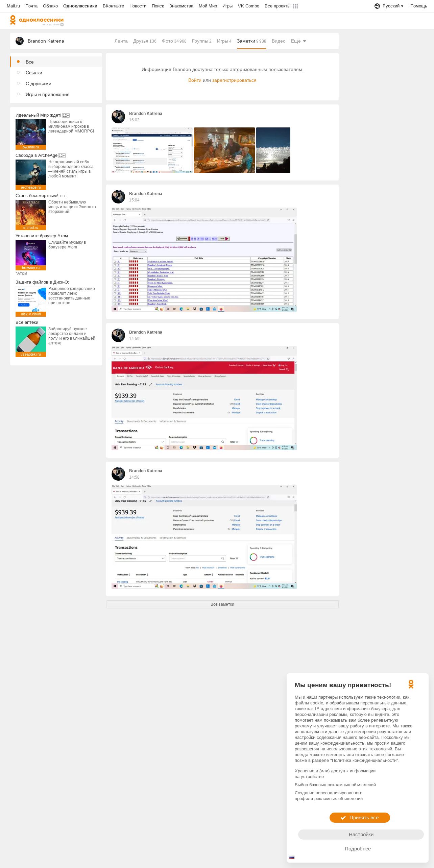Click the Идеальный Мир ждет! ad title
This screenshot has height=868, width=434.
click(39, 115)
